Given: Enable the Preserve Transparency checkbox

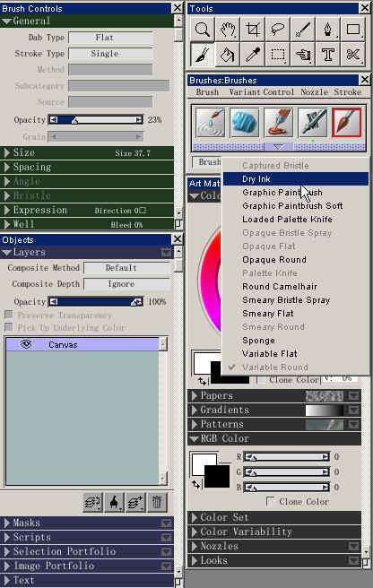Looking at the screenshot, I should point(9,314).
